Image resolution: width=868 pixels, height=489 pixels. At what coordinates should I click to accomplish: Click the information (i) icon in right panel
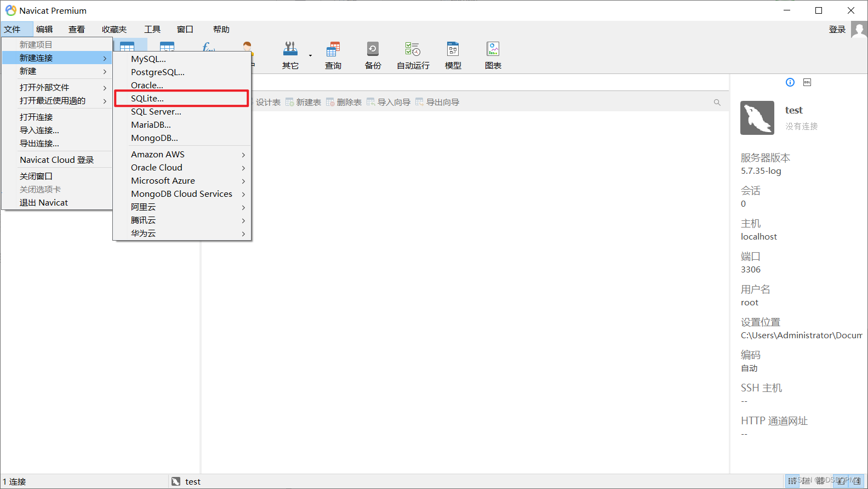(790, 82)
